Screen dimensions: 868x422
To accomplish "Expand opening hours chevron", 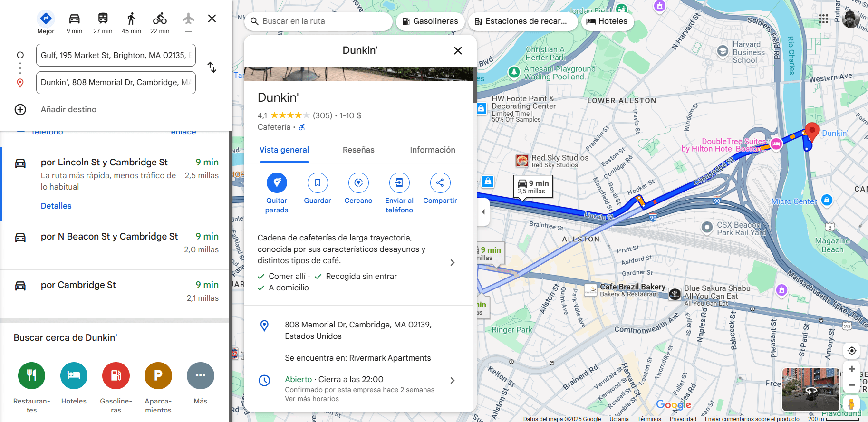I will 452,380.
